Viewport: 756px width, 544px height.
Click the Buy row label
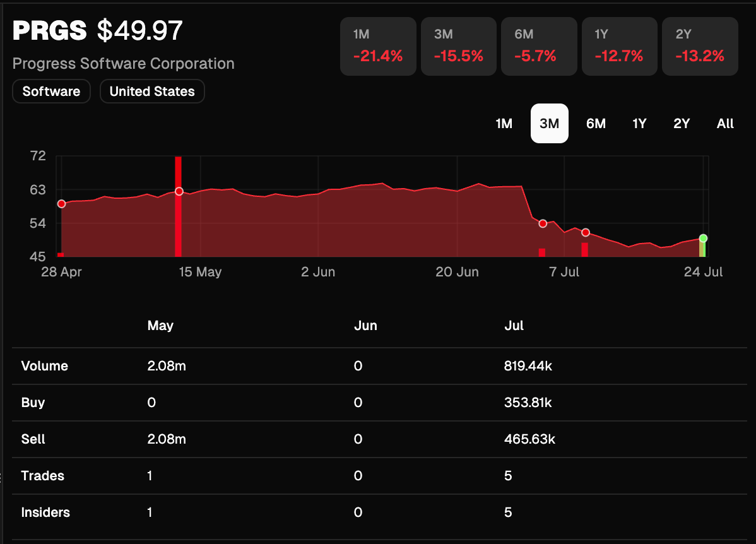pyautogui.click(x=33, y=403)
